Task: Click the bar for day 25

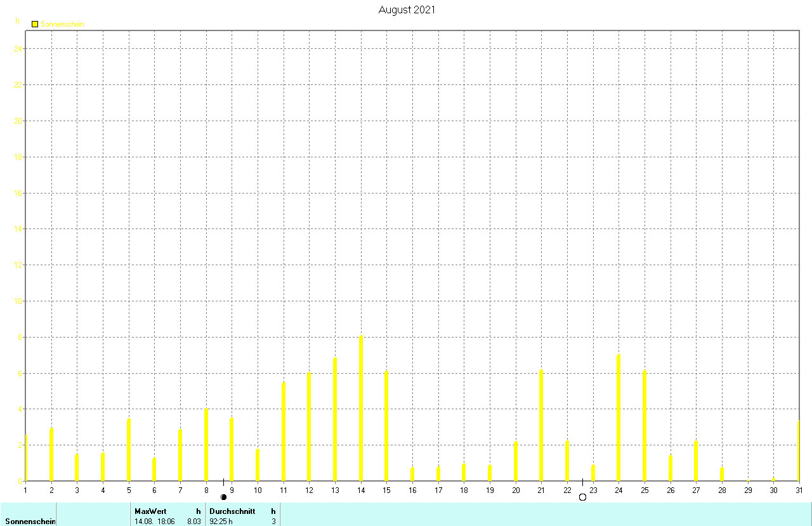Action: click(645, 426)
